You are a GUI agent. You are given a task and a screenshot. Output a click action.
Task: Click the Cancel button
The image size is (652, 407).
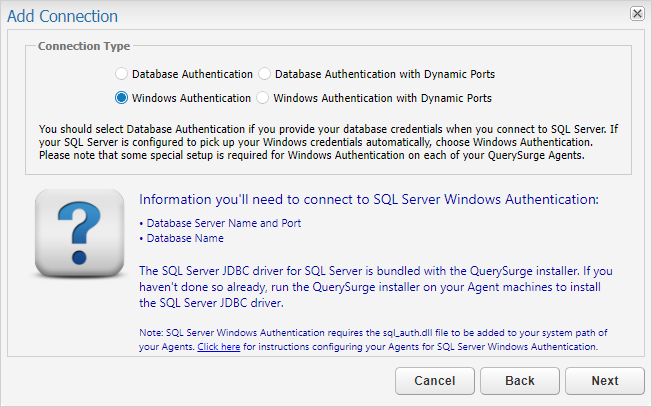click(435, 381)
